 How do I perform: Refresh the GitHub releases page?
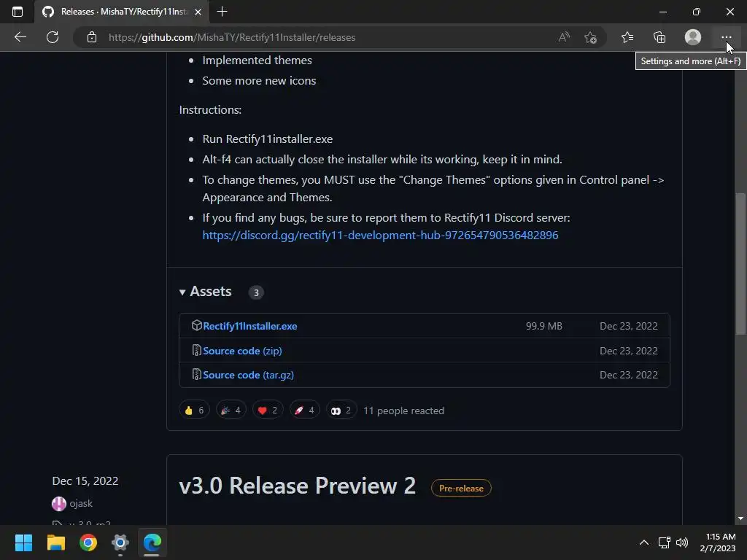click(x=53, y=37)
